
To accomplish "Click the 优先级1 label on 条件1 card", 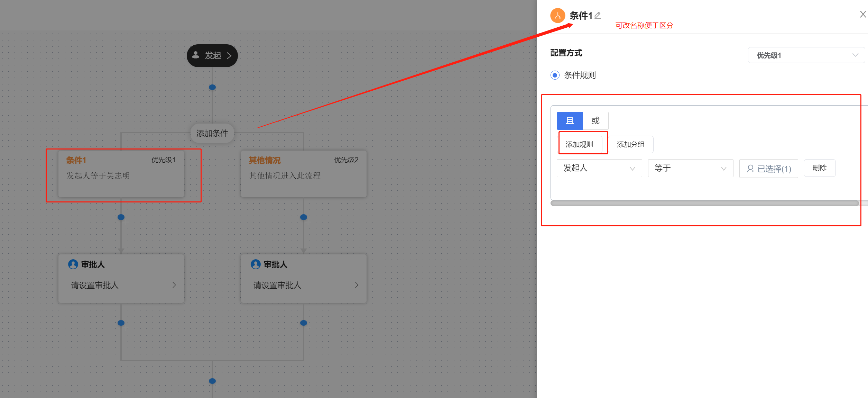I will 164,160.
